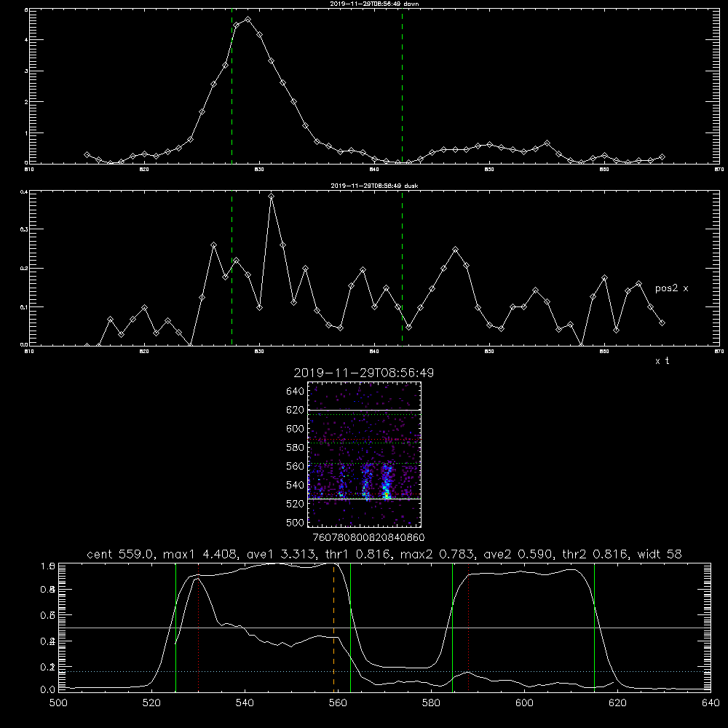Click right green dashed line in dawn plot

click(x=402, y=86)
